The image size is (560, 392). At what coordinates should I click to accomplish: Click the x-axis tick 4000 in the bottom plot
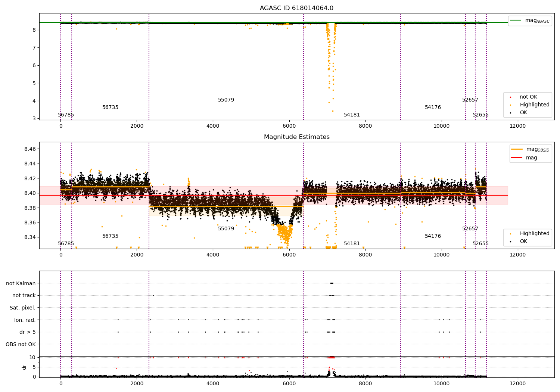pyautogui.click(x=213, y=383)
